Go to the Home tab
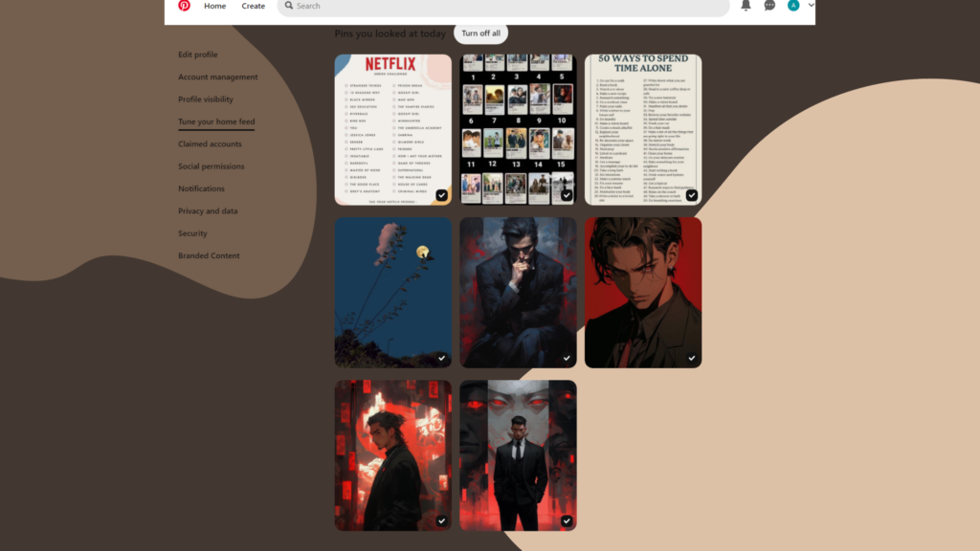The image size is (980, 551). [214, 6]
